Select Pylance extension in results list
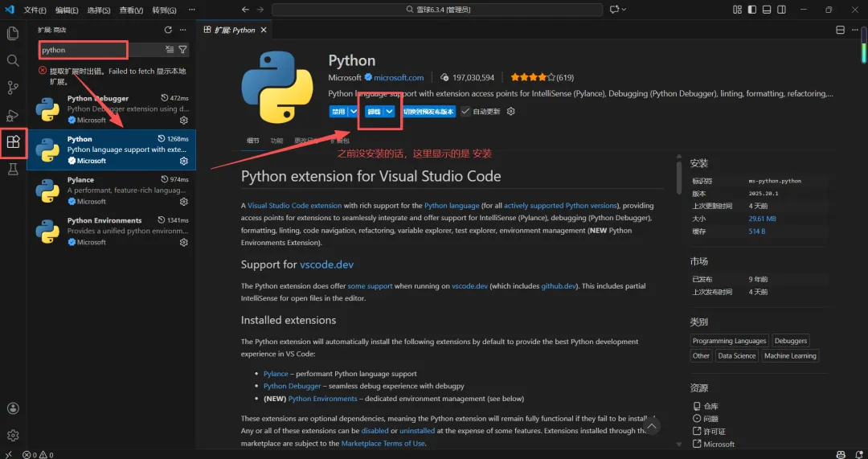 111,191
